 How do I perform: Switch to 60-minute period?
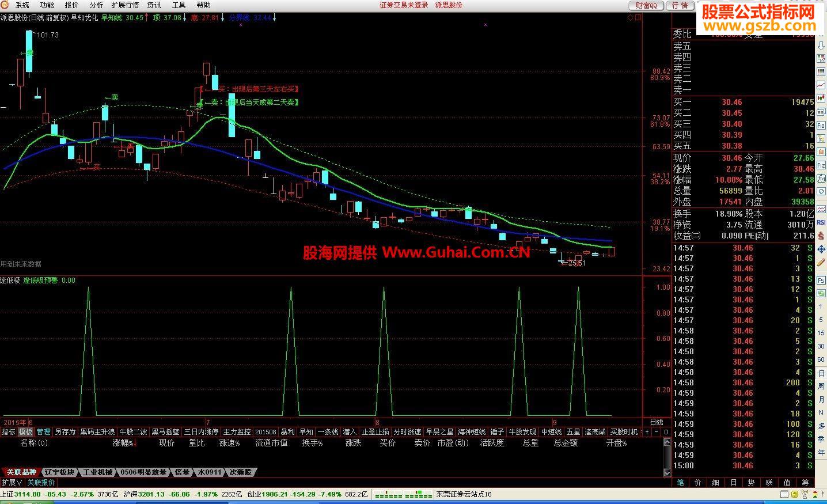pos(821,359)
